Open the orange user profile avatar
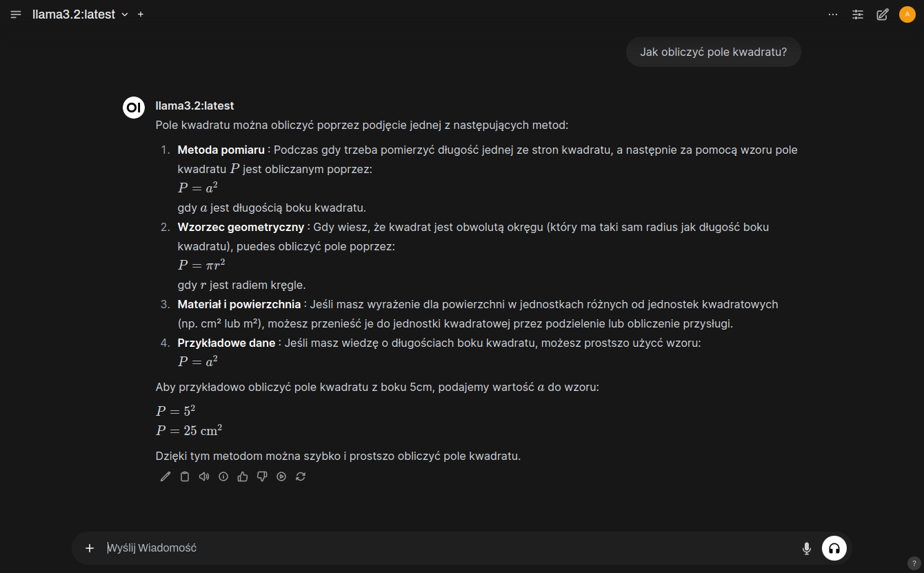 [907, 14]
